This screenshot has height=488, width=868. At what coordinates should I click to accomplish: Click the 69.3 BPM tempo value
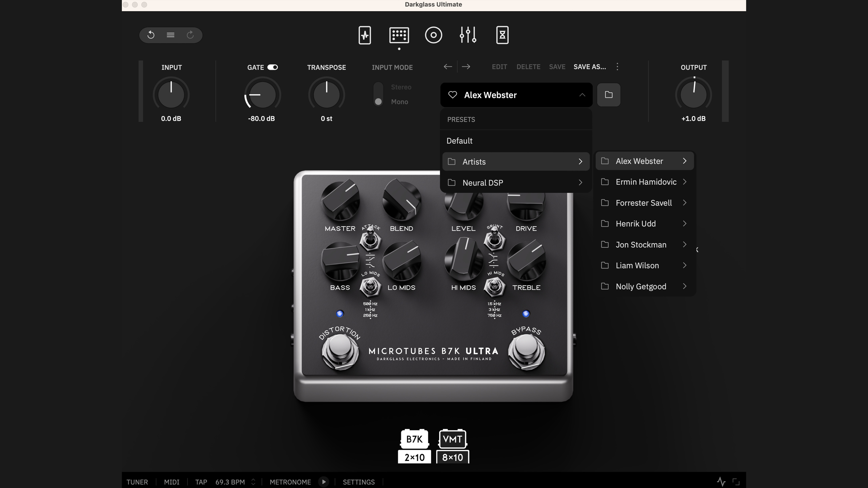point(230,482)
